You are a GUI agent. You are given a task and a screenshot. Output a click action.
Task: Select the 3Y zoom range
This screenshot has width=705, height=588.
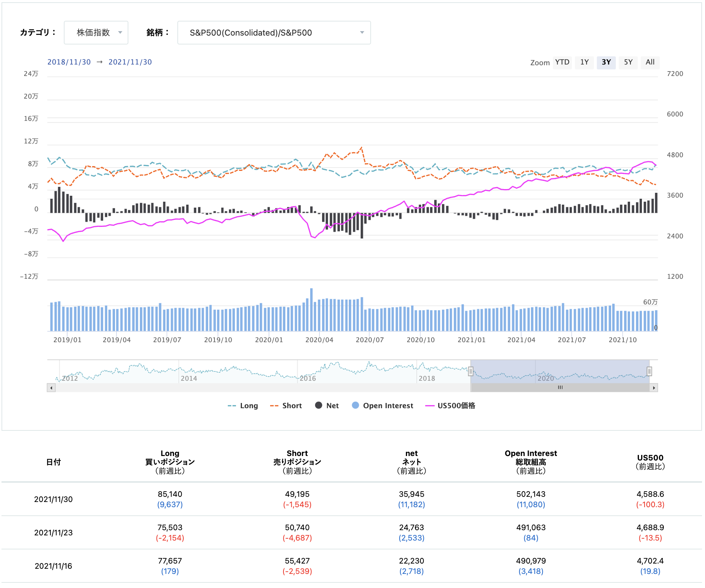pyautogui.click(x=606, y=62)
